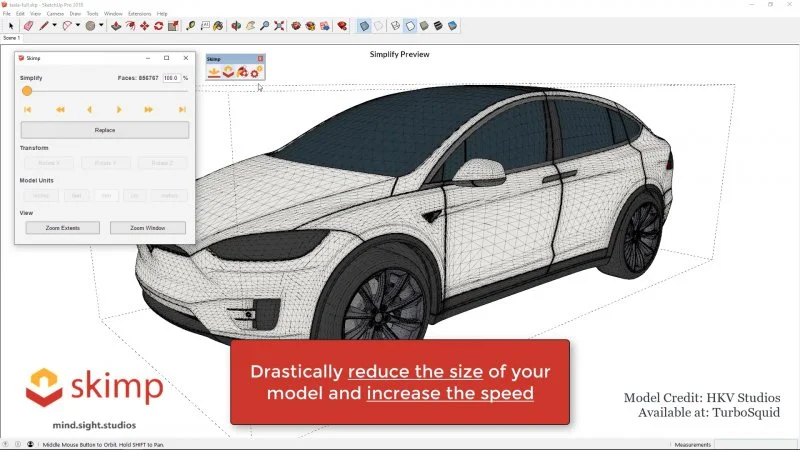Open the Tools menu
Viewport: 800px width, 450px height.
92,14
